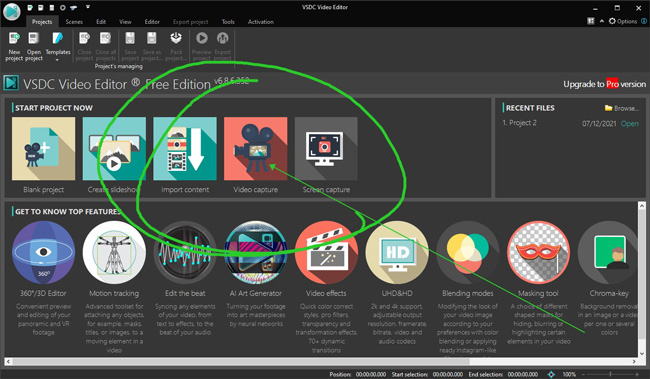Click the Edit the beat feature icon
The height and width of the screenshot is (379, 650).
pyautogui.click(x=185, y=253)
